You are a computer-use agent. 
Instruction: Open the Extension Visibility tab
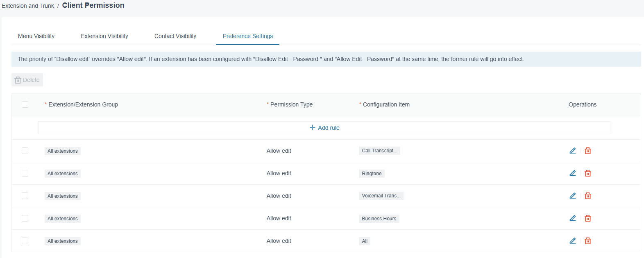point(104,36)
